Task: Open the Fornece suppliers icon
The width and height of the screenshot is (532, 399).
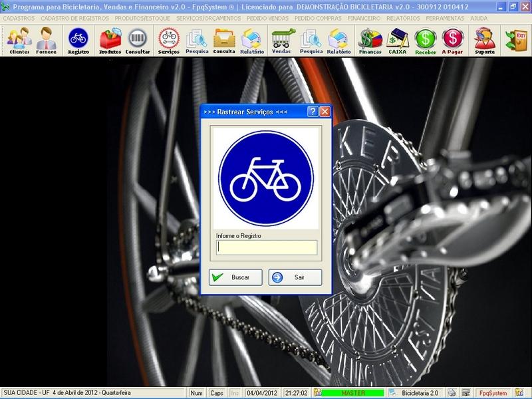Action: click(46, 41)
